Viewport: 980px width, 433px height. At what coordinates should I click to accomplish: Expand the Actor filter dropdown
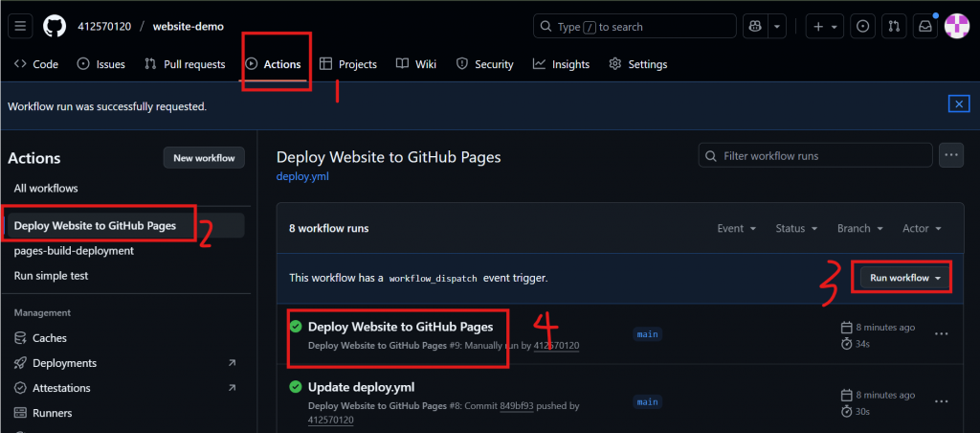click(x=922, y=228)
